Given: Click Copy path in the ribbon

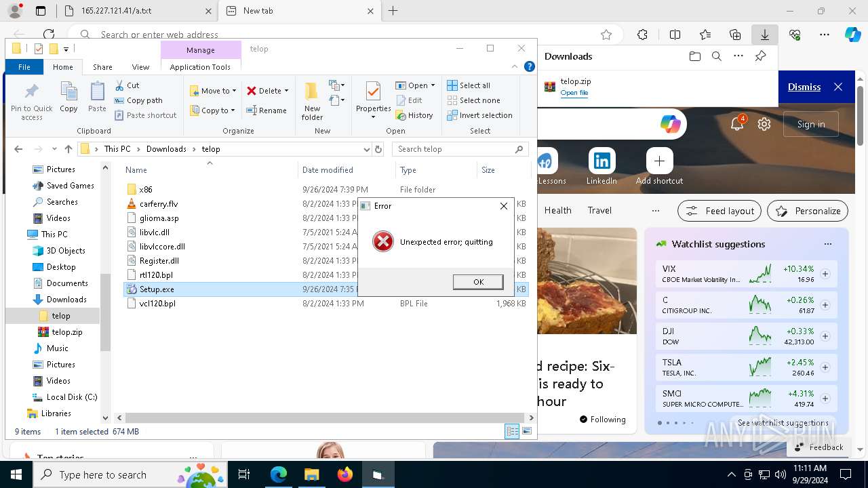Looking at the screenshot, I should [x=138, y=100].
